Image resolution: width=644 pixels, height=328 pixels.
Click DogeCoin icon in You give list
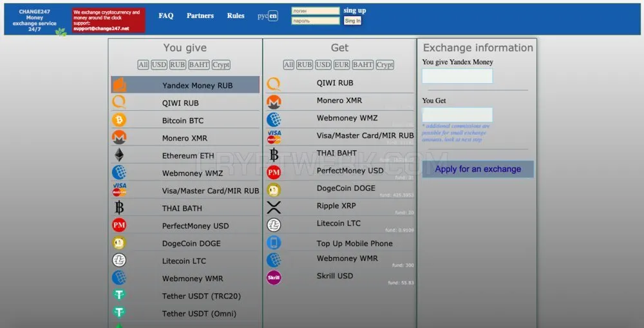(x=119, y=242)
